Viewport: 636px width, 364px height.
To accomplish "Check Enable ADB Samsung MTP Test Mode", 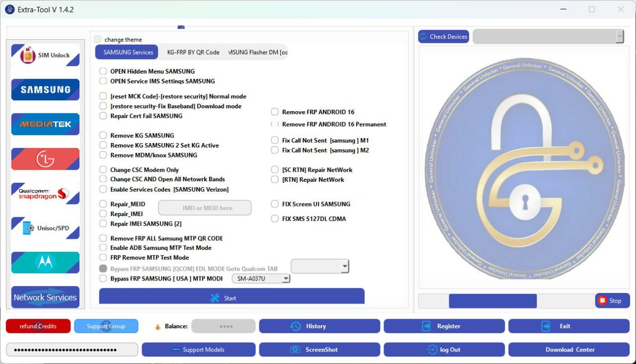I will [x=103, y=247].
